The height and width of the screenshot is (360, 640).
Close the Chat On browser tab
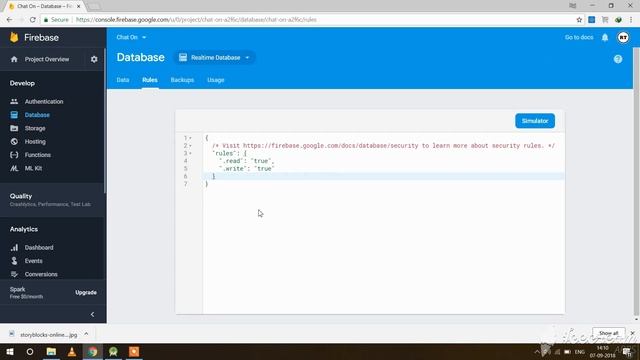[x=79, y=6]
